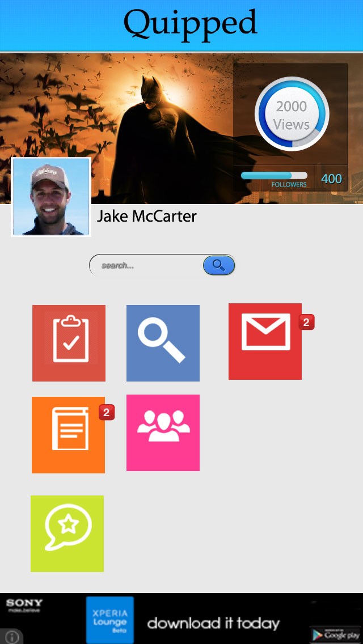Tap the 400 followers count
The width and height of the screenshot is (363, 644).
pos(331,179)
